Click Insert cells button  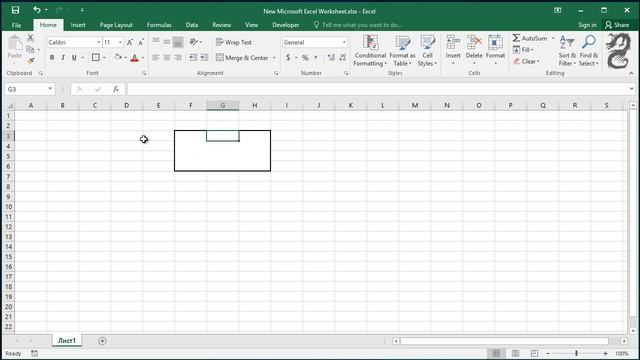coord(453,50)
